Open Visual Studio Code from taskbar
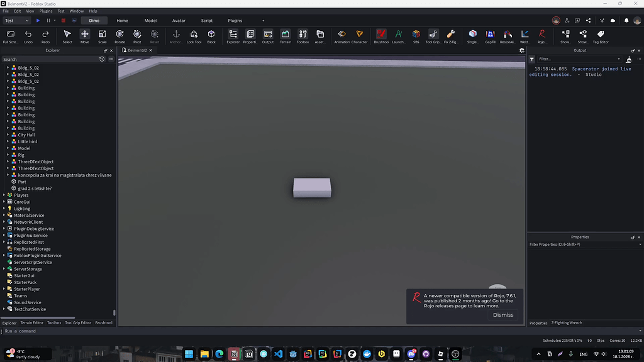Viewport: 644px width, 362px height. point(279,354)
